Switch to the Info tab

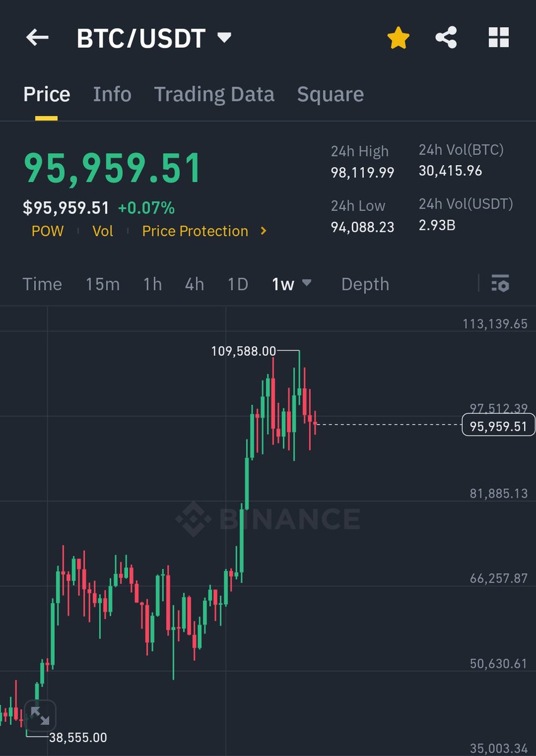click(112, 94)
